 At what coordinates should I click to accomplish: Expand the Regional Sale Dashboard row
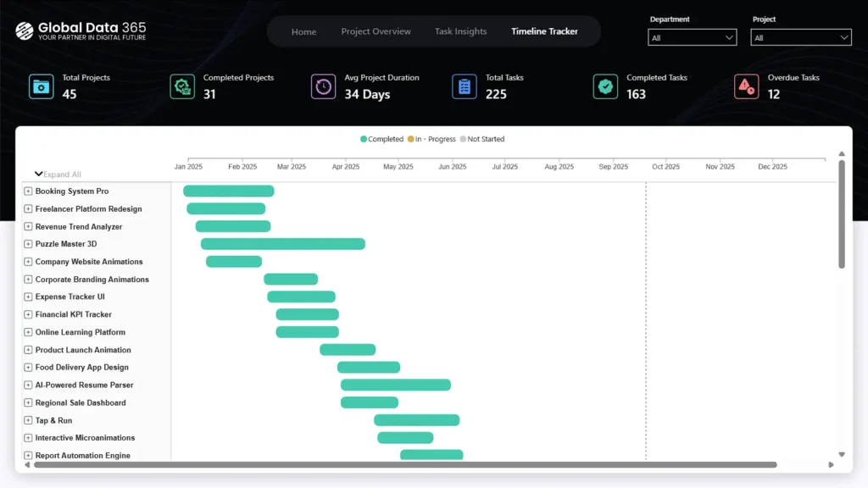[x=28, y=402]
